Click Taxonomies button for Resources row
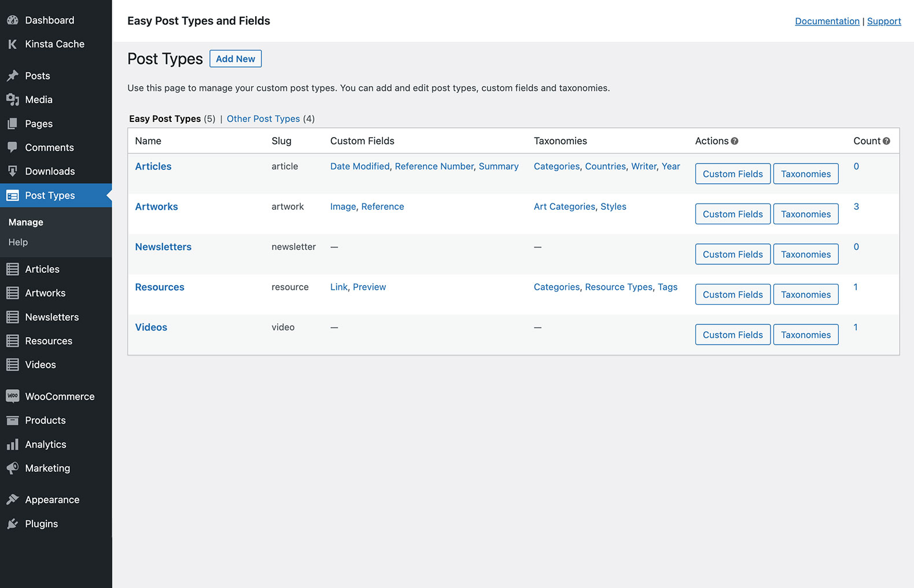914x588 pixels. (805, 294)
